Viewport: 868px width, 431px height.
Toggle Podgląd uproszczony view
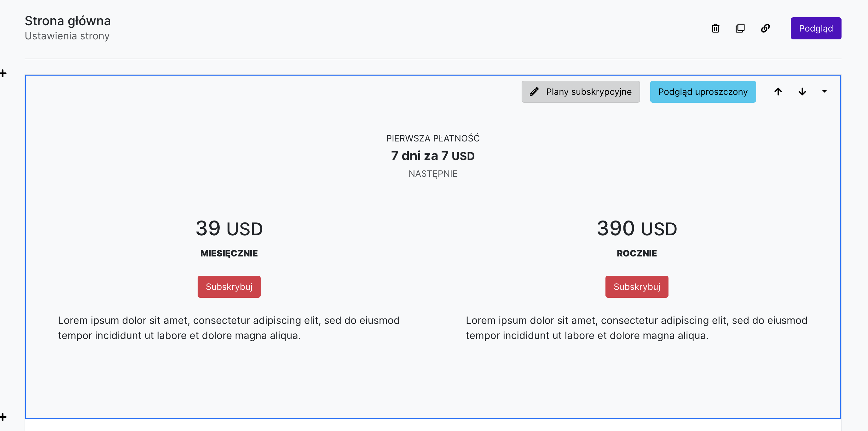(703, 92)
